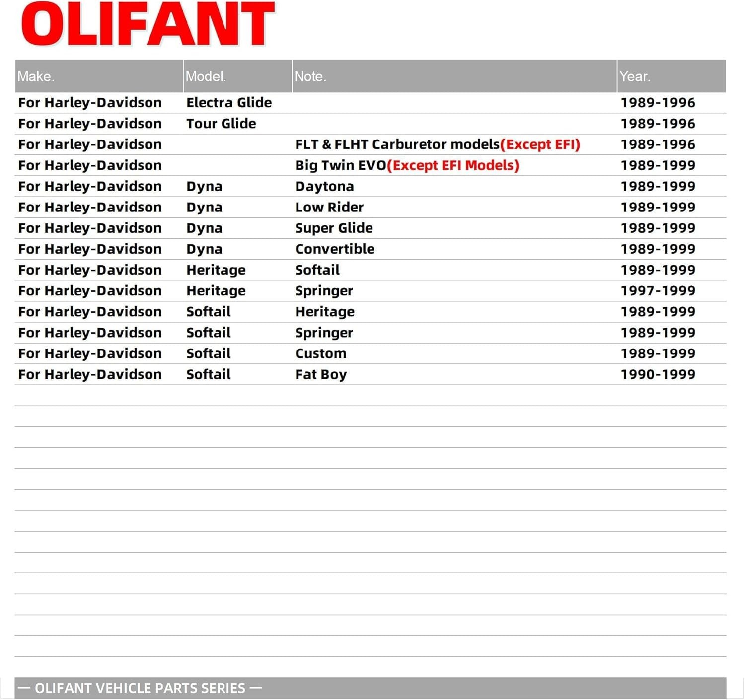This screenshot has width=745, height=700.
Task: Click the Low Rider note cell
Action: coord(329,207)
